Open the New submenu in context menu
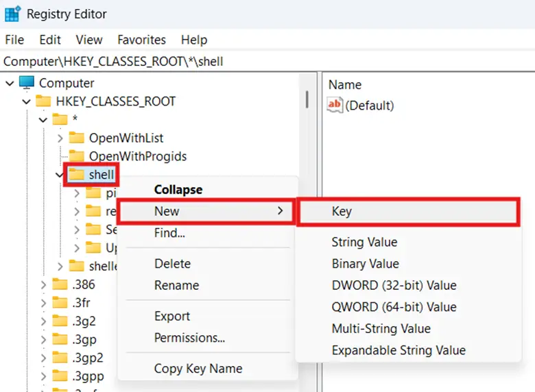Image resolution: width=535 pixels, height=392 pixels. tap(206, 211)
